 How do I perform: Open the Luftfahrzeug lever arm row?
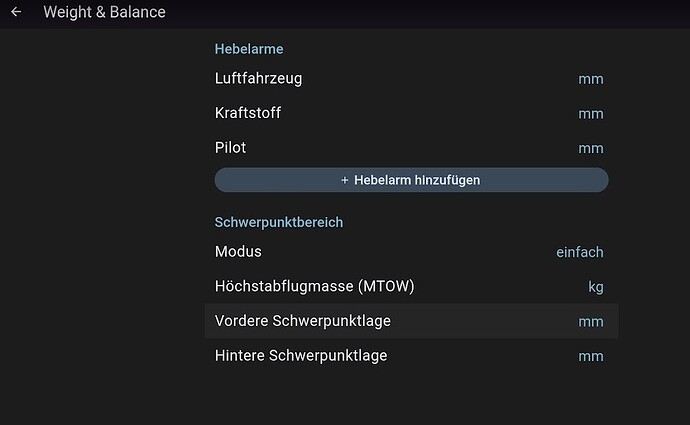click(258, 78)
